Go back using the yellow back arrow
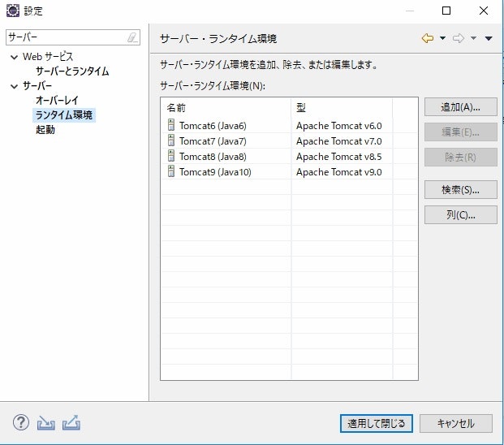 pos(428,38)
